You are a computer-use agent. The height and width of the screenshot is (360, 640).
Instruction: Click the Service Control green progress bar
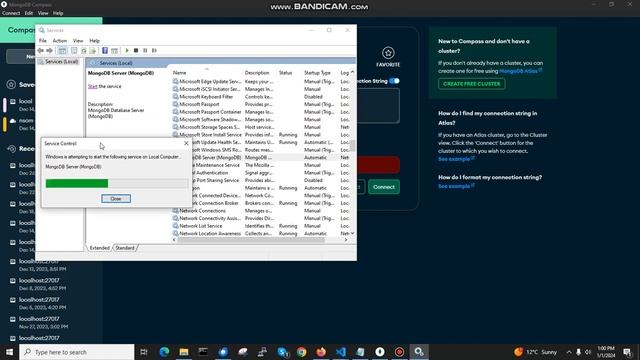(77, 184)
